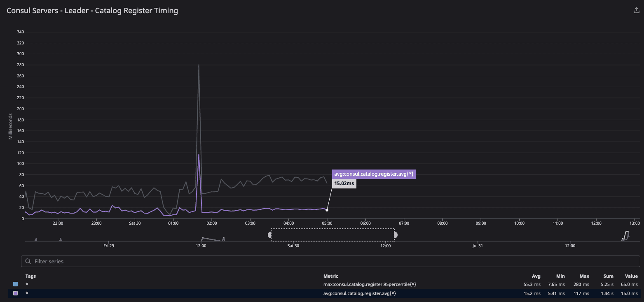Sort legend table by Min header
Image resolution: width=644 pixels, height=302 pixels.
click(560, 276)
